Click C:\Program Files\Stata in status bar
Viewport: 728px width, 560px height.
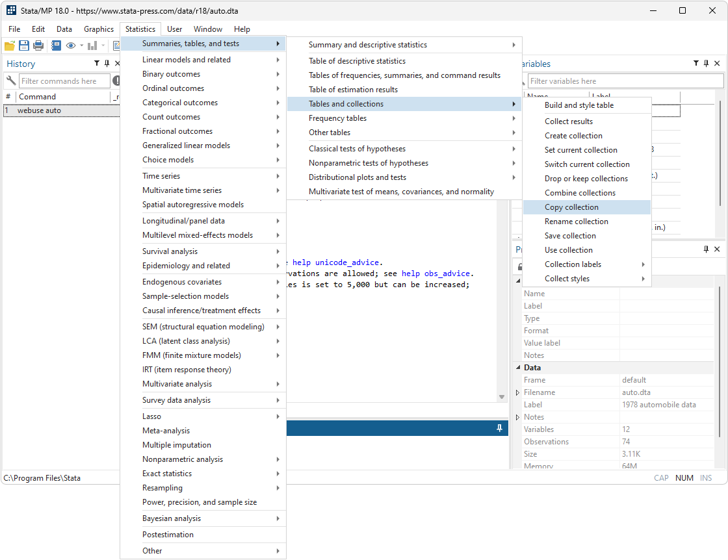pyautogui.click(x=42, y=478)
